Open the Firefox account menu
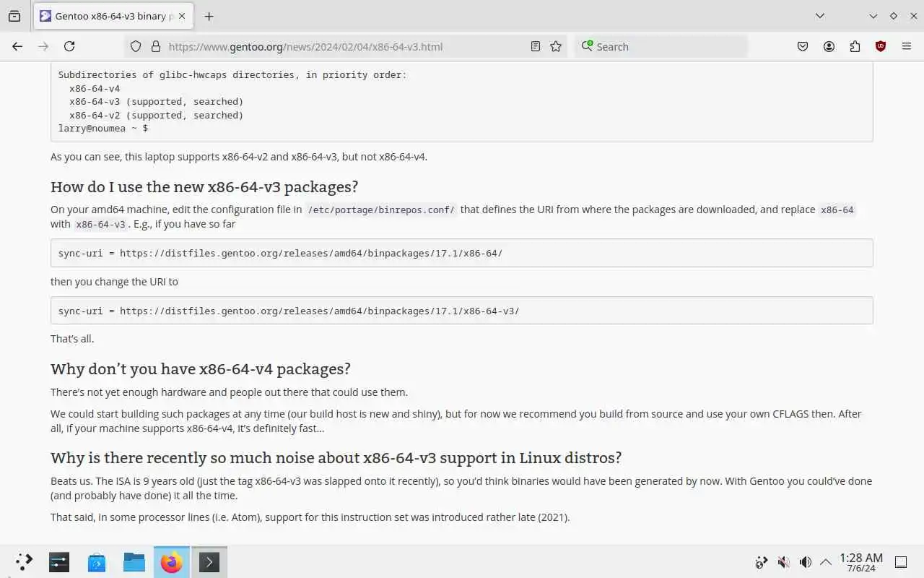Screen dimensions: 924x578 coord(829,46)
